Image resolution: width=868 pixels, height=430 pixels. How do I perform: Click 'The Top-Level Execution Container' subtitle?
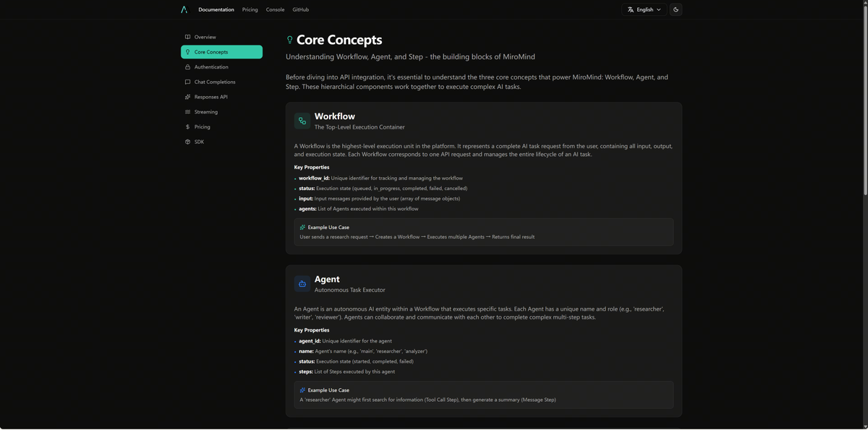359,127
